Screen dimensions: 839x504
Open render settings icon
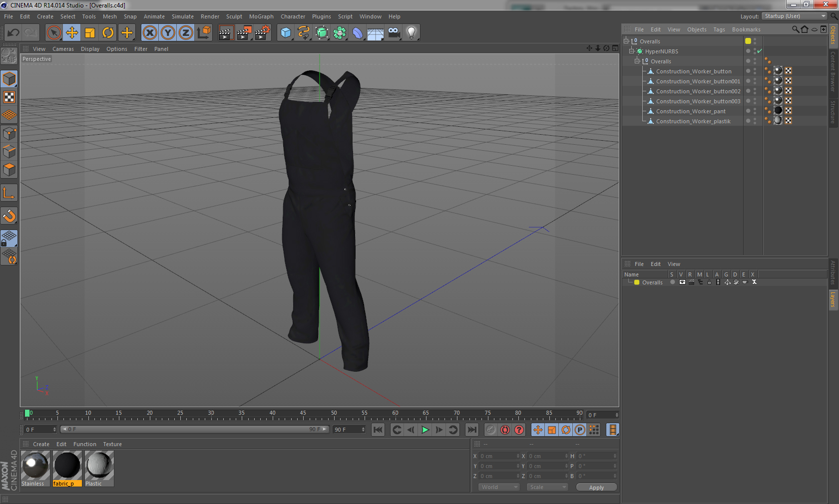[x=262, y=33]
